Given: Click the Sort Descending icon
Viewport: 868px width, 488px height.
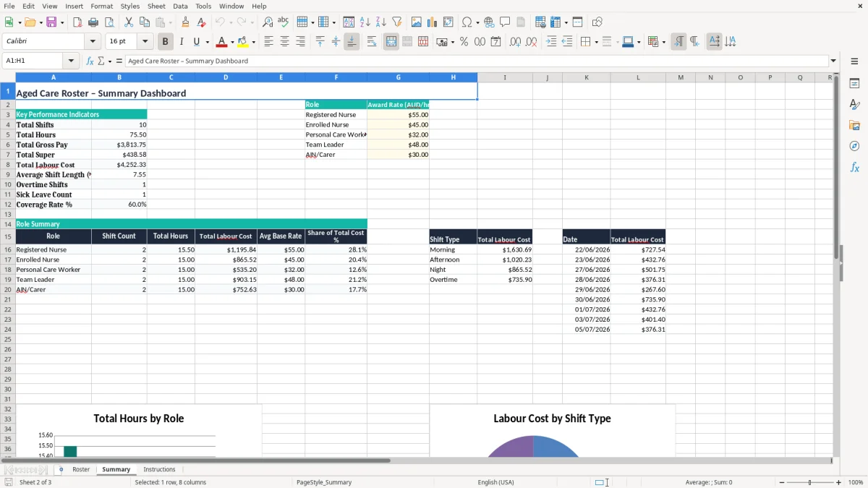Looking at the screenshot, I should [x=380, y=22].
